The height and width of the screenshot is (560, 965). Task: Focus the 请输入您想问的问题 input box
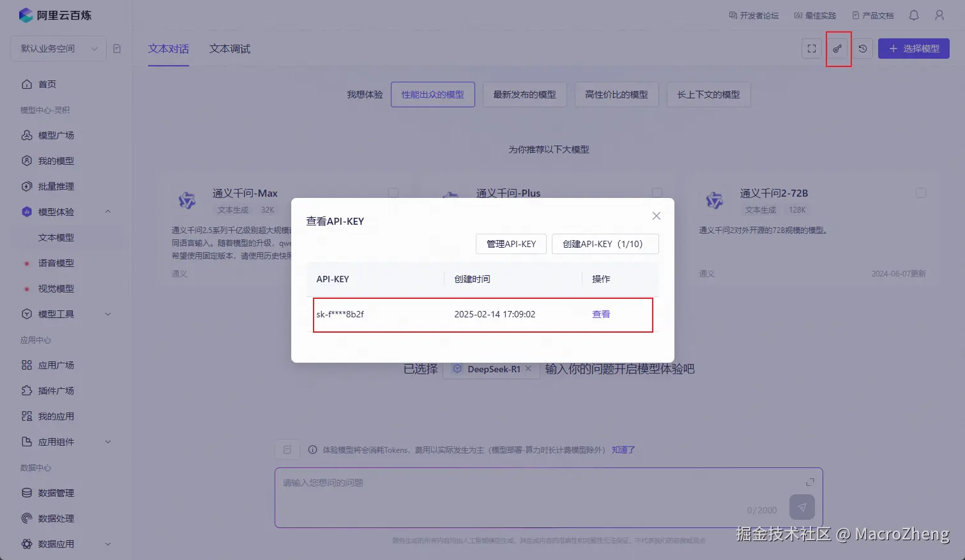[549, 498]
